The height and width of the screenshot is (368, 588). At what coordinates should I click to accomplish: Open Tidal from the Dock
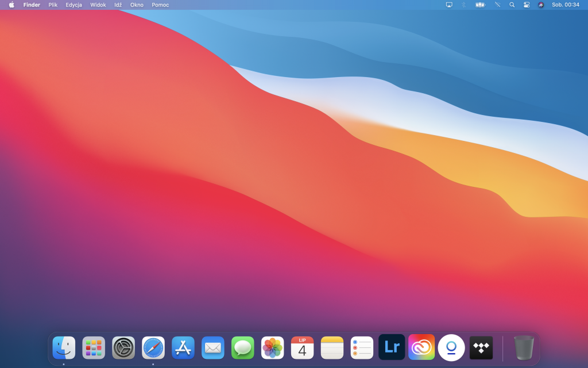click(481, 348)
